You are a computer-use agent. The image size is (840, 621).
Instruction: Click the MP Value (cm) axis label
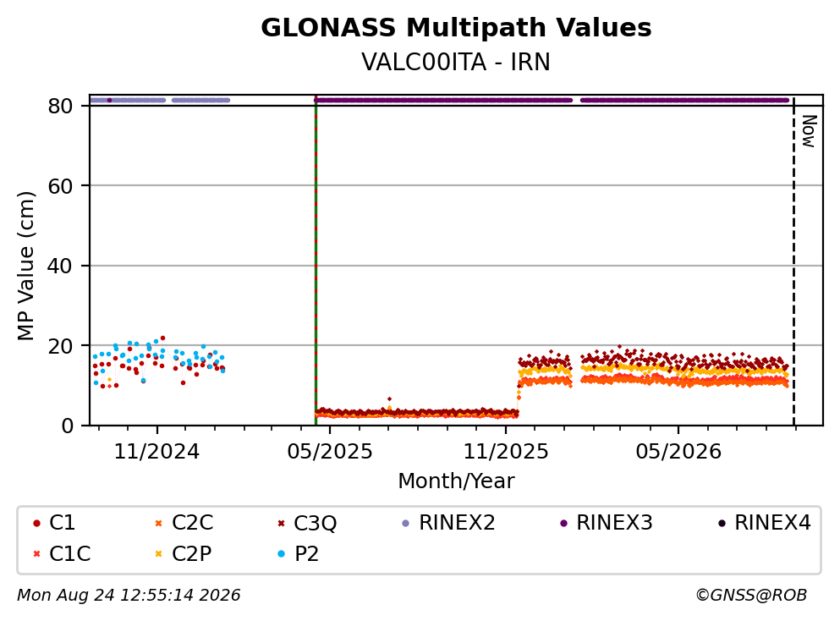click(25, 266)
